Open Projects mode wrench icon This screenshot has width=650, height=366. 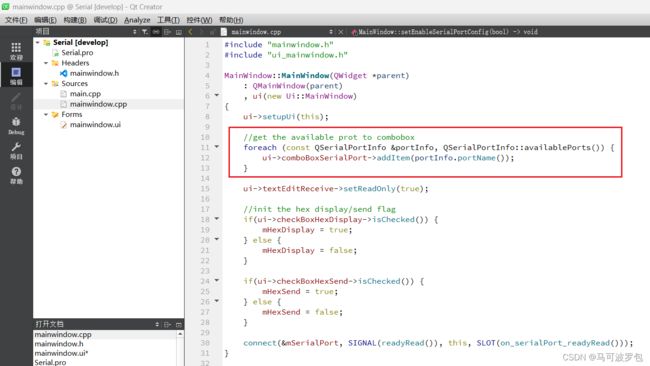pos(16,150)
